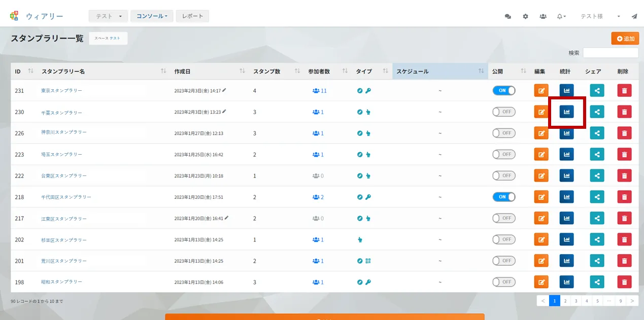Viewport: 644px width, 320px height.
Task: Turn on 公開 for 昭和スタンプラリー
Action: (x=504, y=282)
